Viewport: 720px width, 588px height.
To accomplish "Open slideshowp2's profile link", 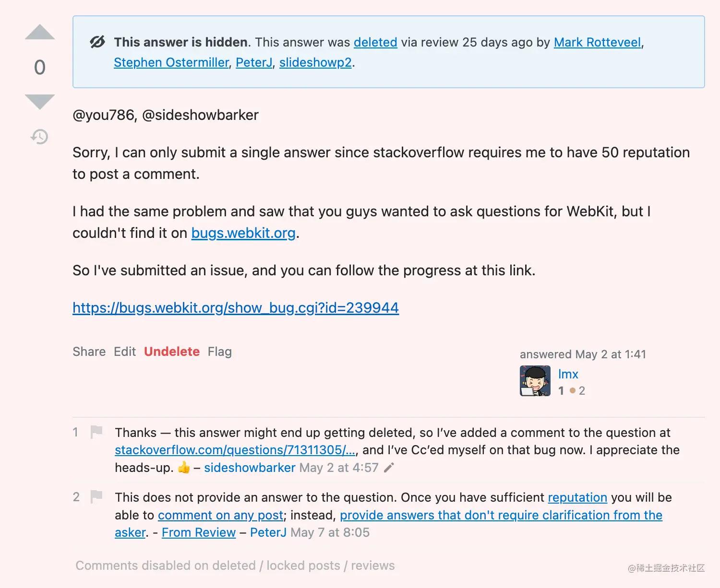I will 315,62.
